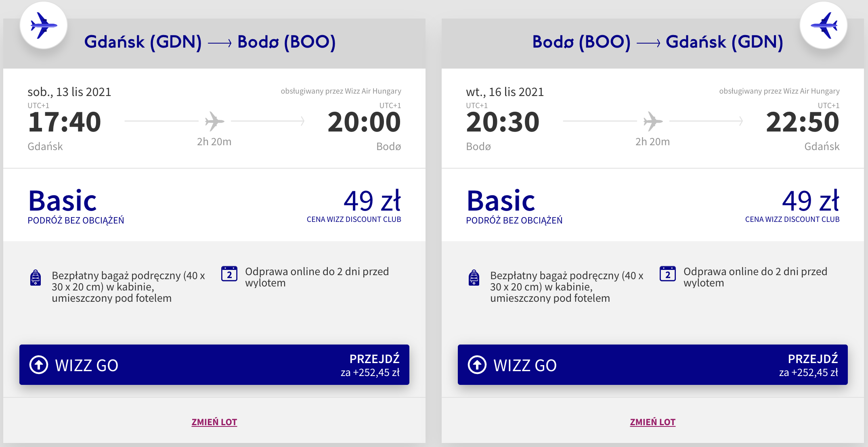Click the calendar check-in icon in outbound card

click(229, 274)
